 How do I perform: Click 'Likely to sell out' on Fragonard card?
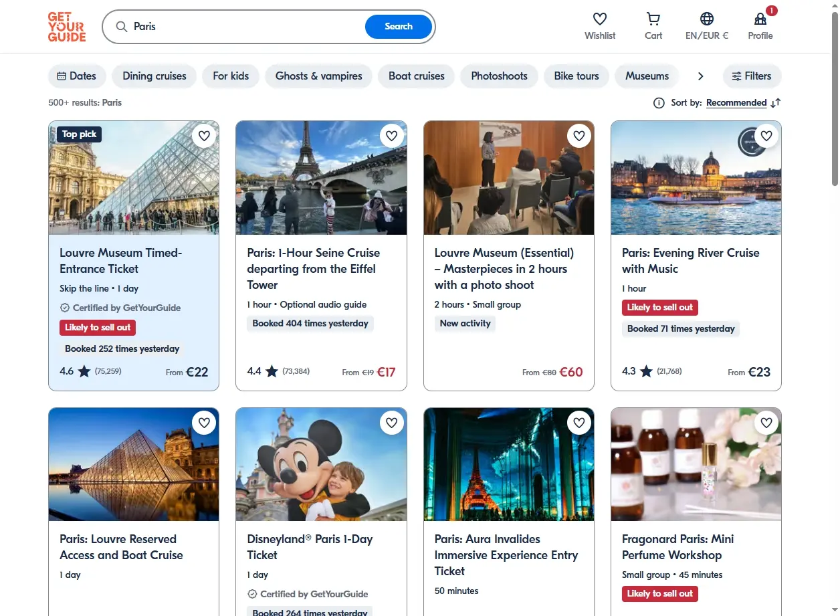(660, 593)
